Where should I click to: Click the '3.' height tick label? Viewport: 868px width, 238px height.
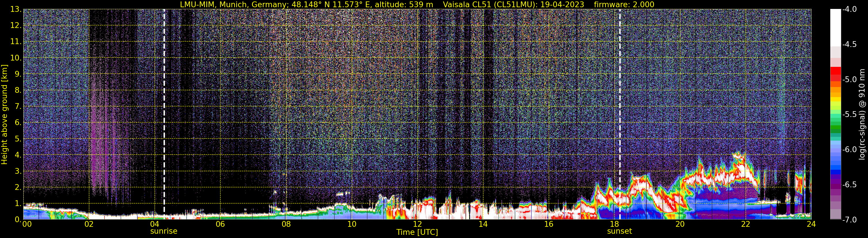coord(18,171)
